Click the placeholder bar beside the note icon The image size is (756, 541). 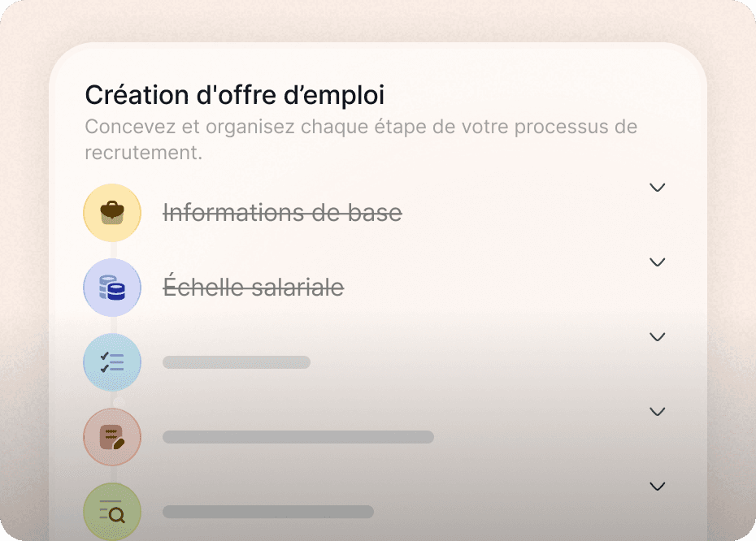(298, 437)
